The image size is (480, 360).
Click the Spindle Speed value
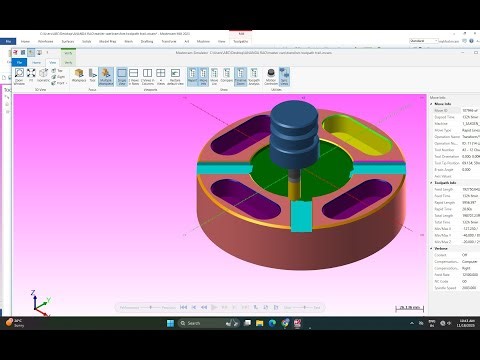click(x=469, y=288)
